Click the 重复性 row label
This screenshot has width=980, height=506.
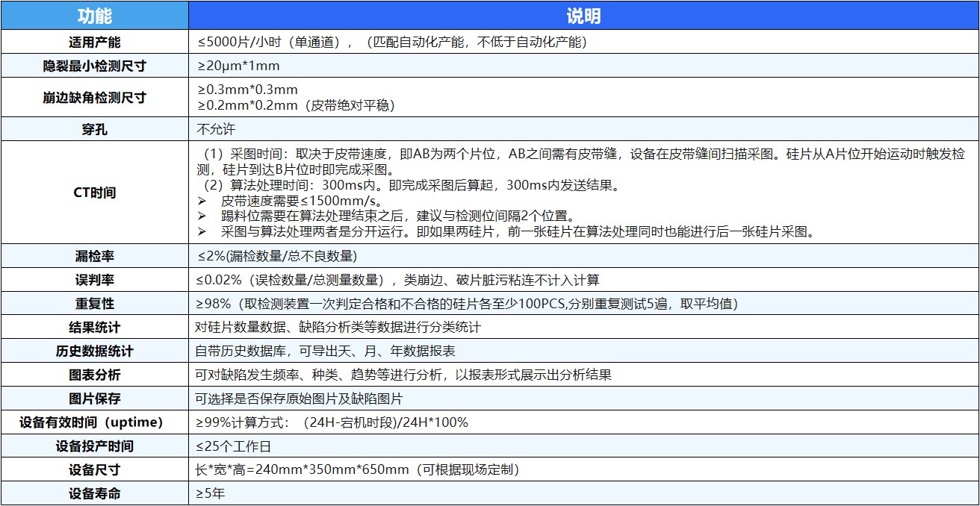coord(94,304)
